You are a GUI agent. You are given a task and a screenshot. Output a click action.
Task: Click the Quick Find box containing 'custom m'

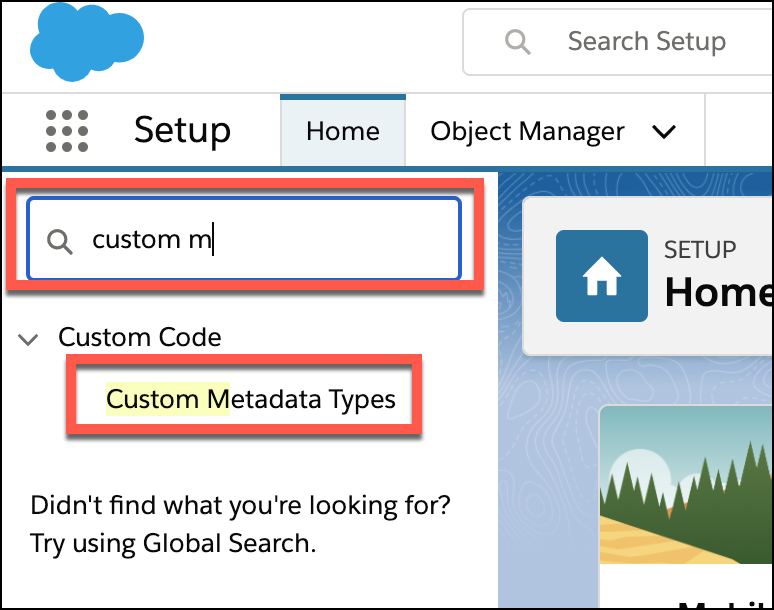(244, 238)
